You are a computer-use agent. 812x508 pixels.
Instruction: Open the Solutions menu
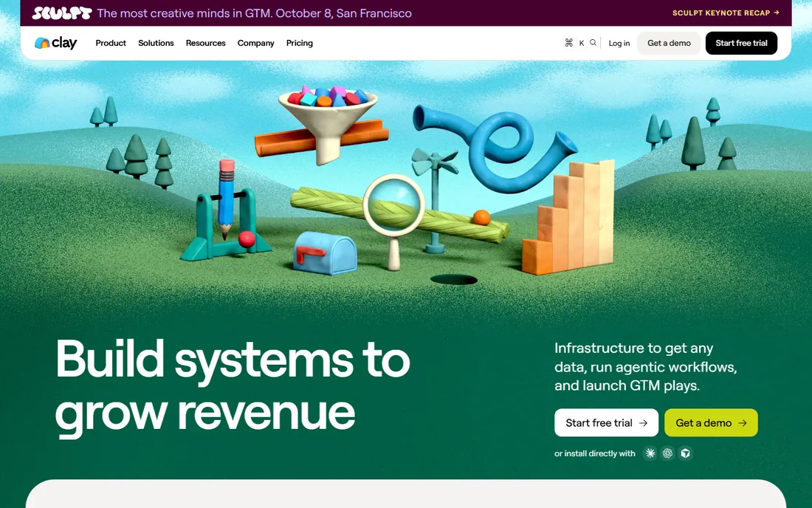pyautogui.click(x=156, y=43)
